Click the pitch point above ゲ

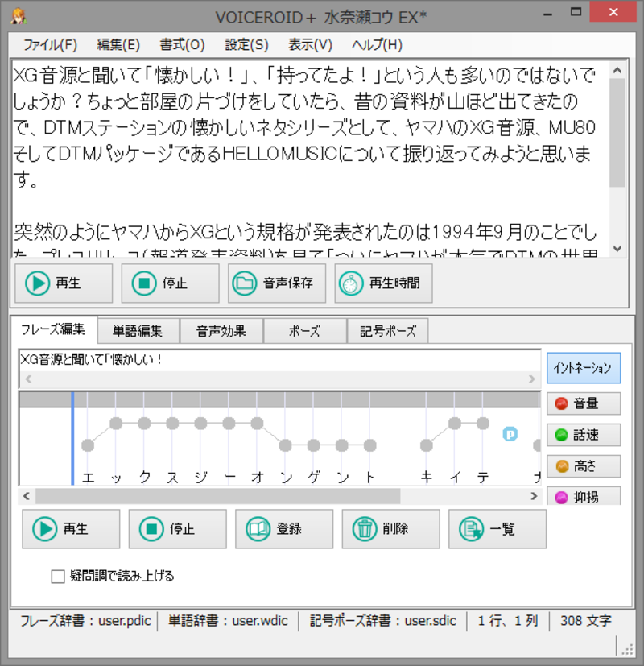click(314, 445)
